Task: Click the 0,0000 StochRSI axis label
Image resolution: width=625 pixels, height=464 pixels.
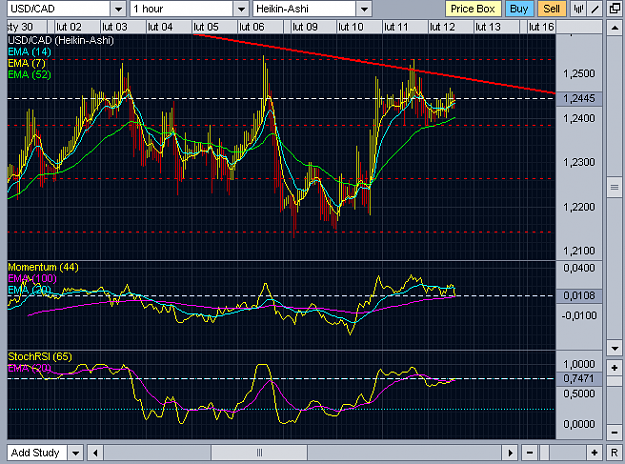Action: click(x=579, y=424)
